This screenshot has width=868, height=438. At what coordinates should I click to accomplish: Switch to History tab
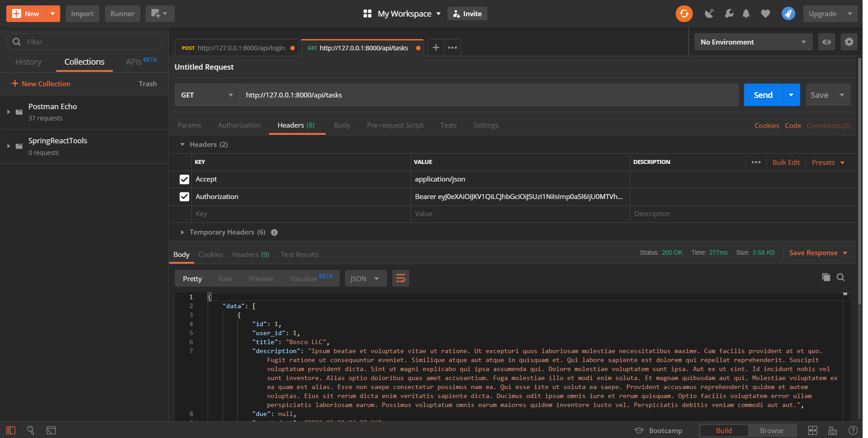28,62
